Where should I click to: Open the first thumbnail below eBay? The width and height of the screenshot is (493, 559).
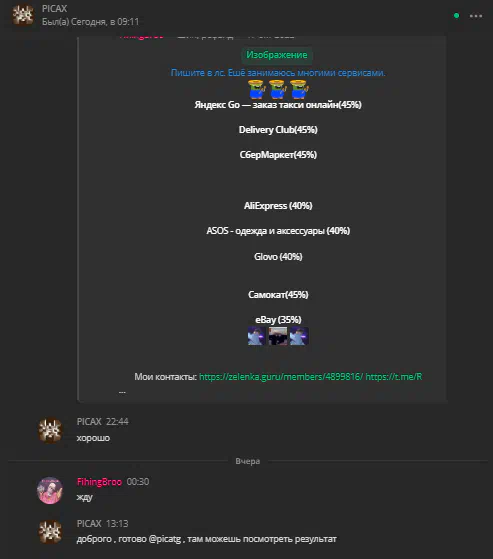click(x=257, y=336)
